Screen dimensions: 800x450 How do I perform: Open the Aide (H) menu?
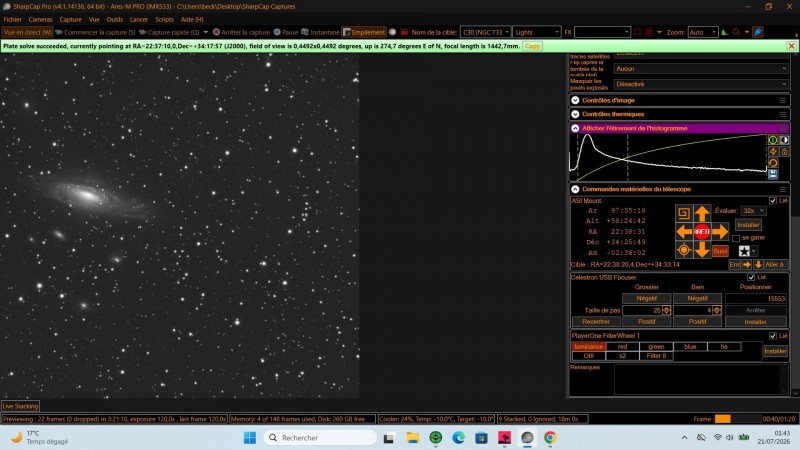point(192,19)
